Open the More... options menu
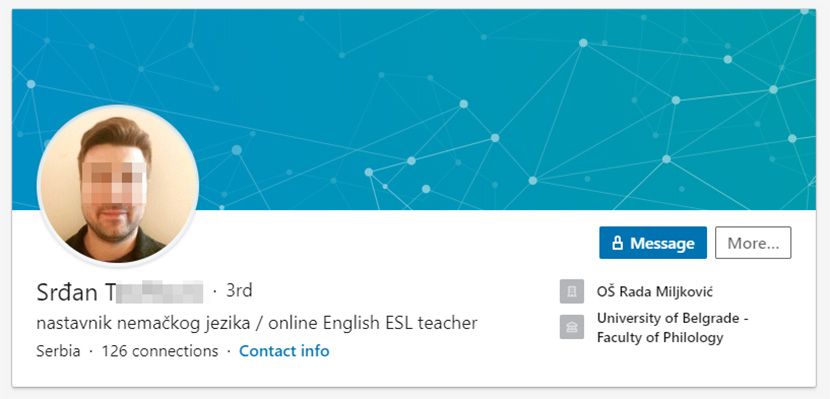 753,243
